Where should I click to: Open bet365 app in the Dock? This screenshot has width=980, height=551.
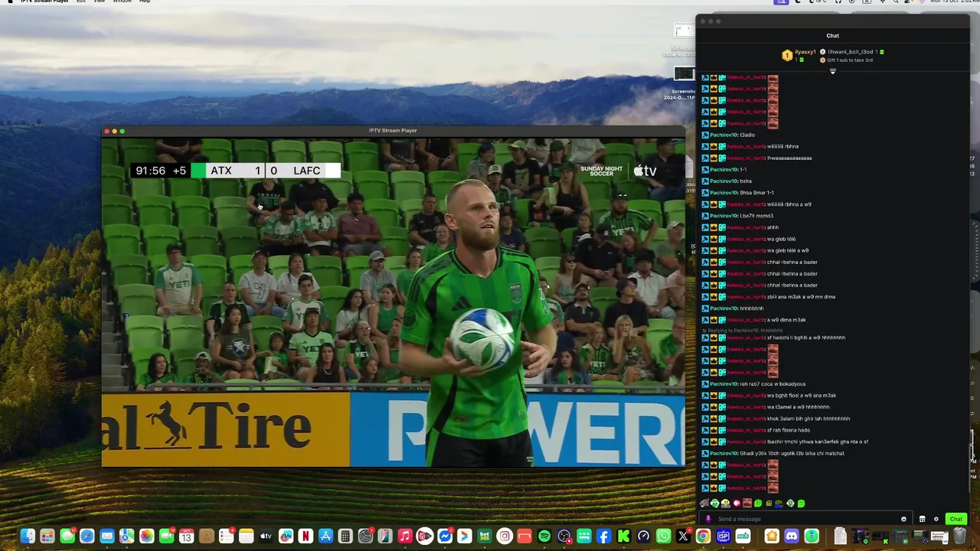pos(484,536)
